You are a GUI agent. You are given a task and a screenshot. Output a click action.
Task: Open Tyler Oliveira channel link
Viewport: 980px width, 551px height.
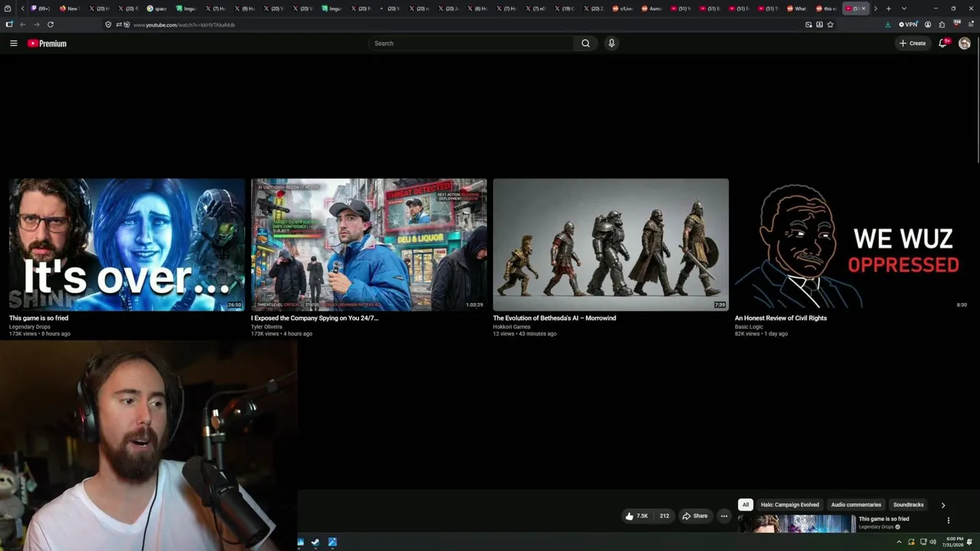[266, 327]
